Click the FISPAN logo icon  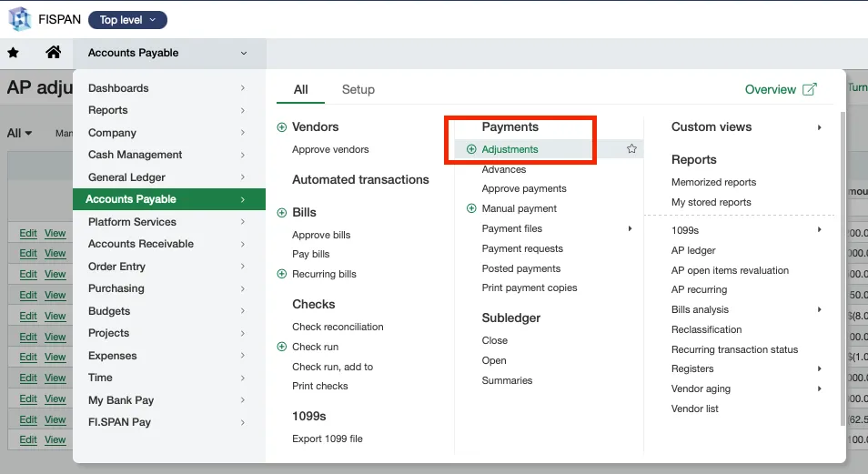(19, 19)
